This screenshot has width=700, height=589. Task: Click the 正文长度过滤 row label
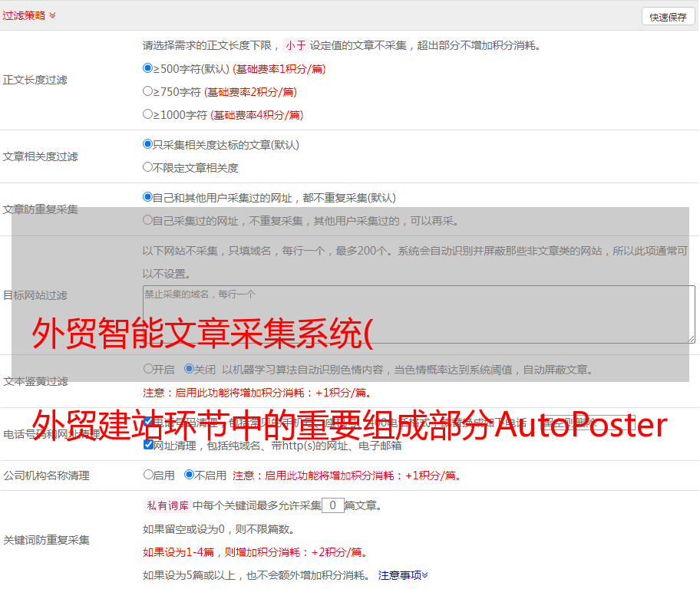pos(35,80)
